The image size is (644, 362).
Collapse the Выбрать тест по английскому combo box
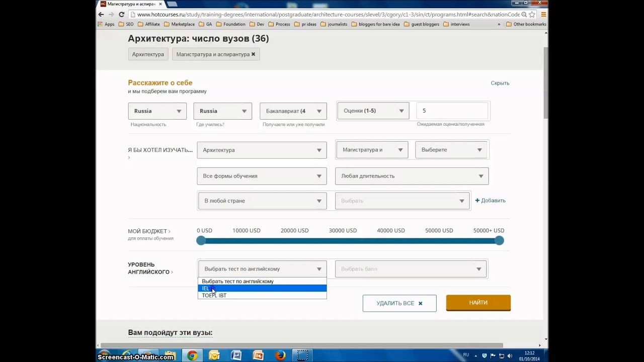point(262,269)
